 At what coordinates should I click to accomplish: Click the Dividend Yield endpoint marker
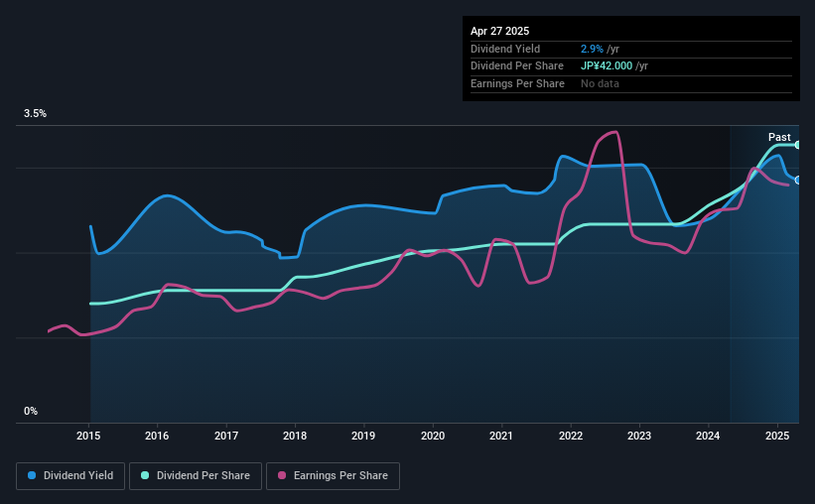tap(798, 181)
